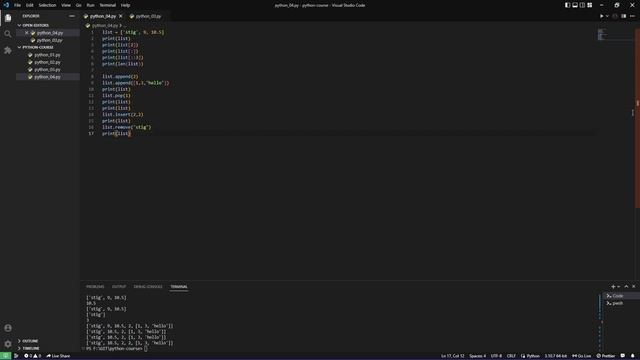Select python_04.py in the file tree

click(x=47, y=77)
